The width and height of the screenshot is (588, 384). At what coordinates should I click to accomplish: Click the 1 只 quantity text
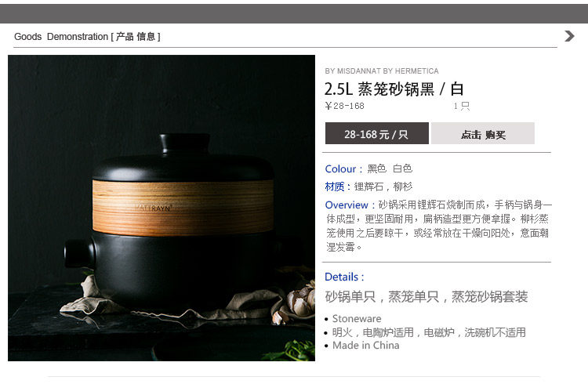point(461,106)
